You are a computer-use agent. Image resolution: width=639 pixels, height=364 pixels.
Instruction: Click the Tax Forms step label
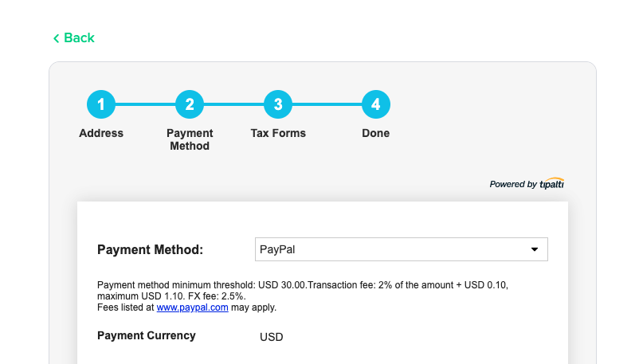coord(278,133)
